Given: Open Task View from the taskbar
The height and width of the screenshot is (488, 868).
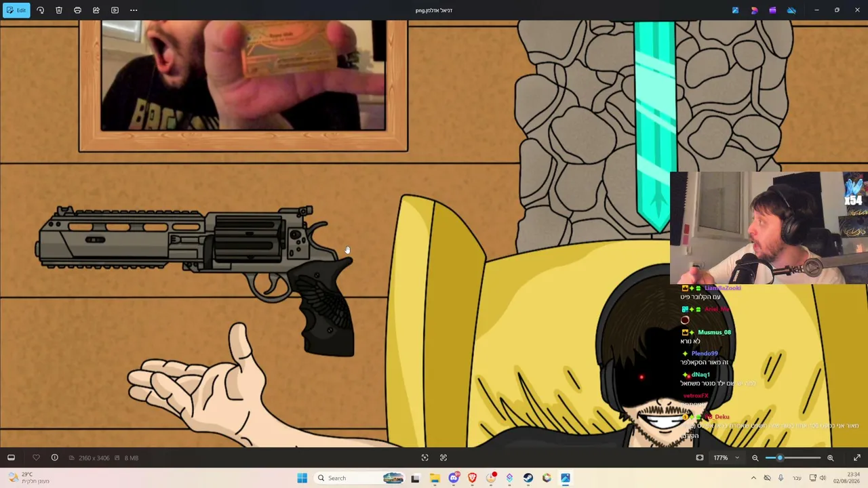Looking at the screenshot, I should tap(415, 478).
